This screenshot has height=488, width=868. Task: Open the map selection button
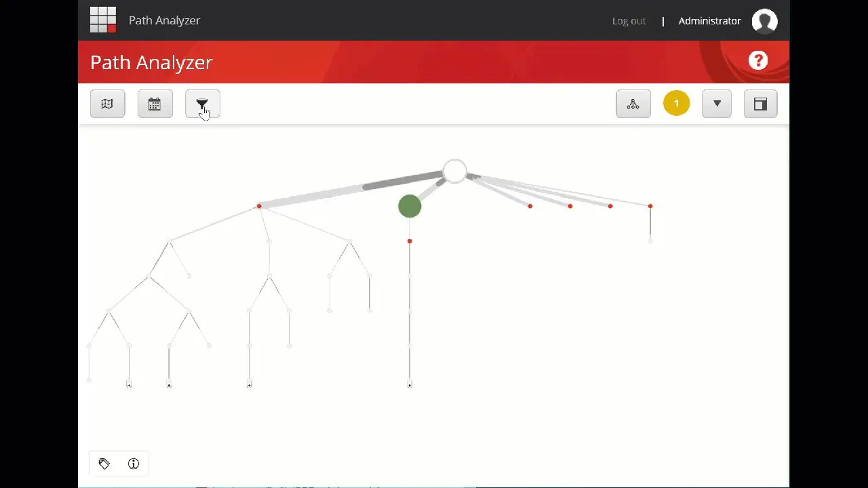107,104
